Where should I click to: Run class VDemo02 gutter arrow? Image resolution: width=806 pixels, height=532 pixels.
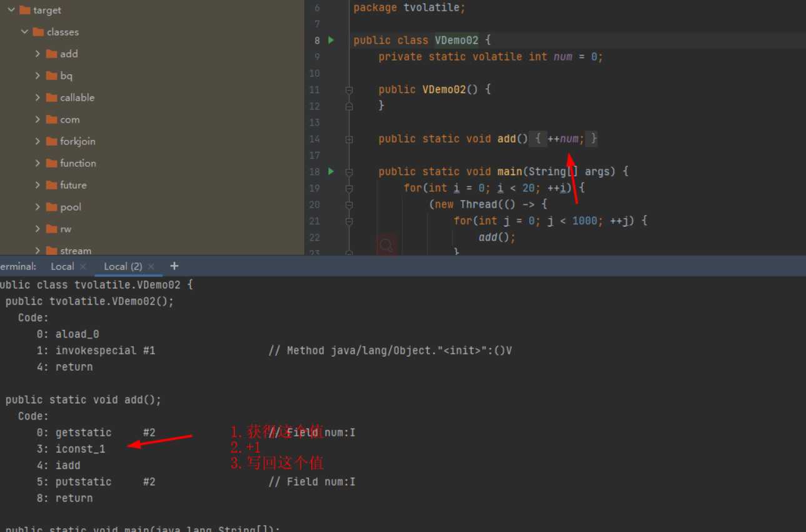click(331, 40)
